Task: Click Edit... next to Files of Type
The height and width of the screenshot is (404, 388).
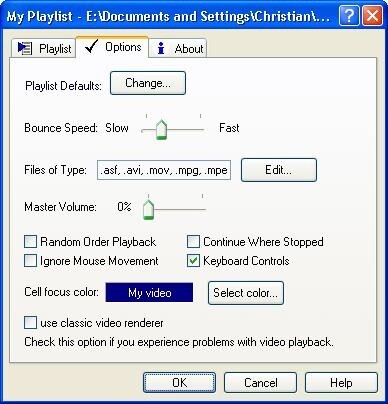Action: click(279, 170)
